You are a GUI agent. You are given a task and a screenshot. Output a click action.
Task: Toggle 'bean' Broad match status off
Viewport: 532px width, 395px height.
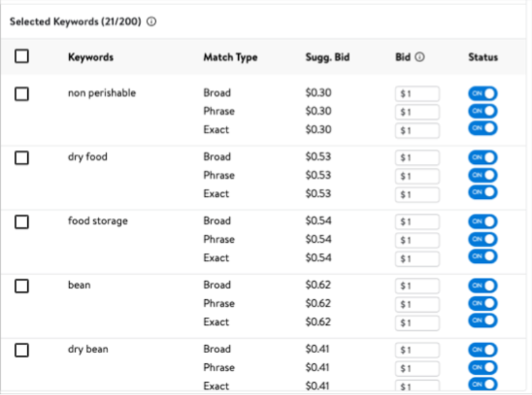pyautogui.click(x=483, y=286)
